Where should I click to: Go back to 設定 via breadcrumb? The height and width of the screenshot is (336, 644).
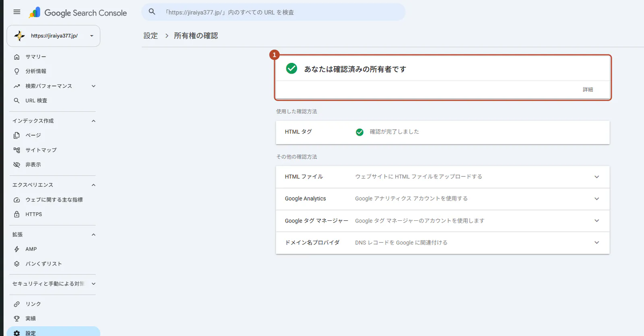151,36
